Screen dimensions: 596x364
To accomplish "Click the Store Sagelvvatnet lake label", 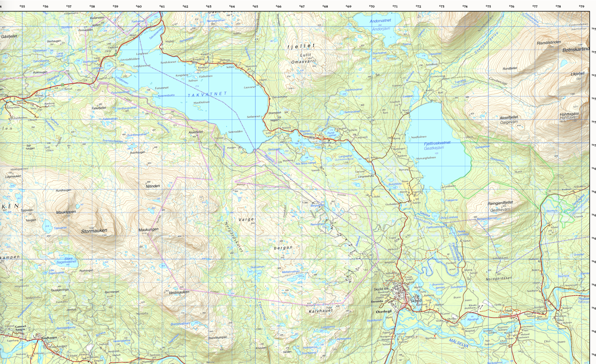I will pos(66,260).
